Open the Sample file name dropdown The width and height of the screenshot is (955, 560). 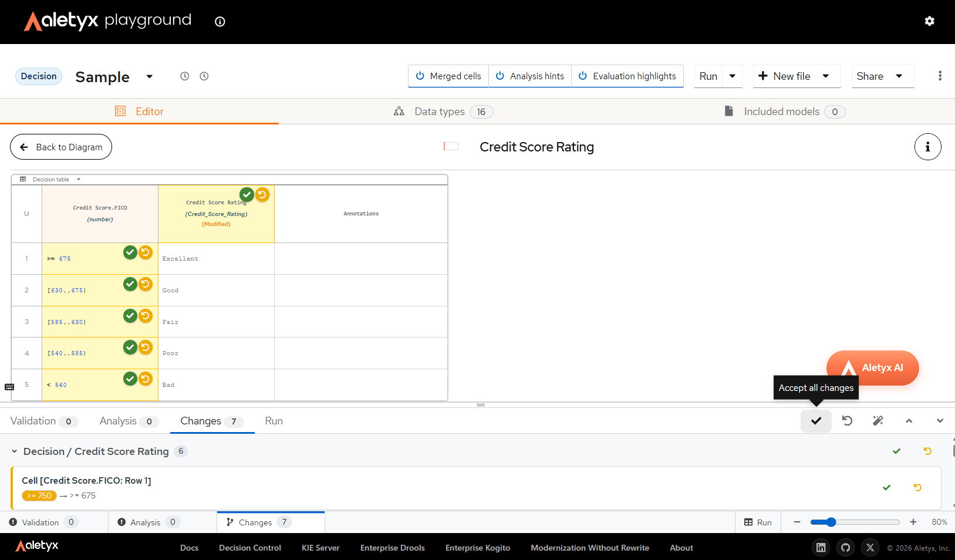150,77
